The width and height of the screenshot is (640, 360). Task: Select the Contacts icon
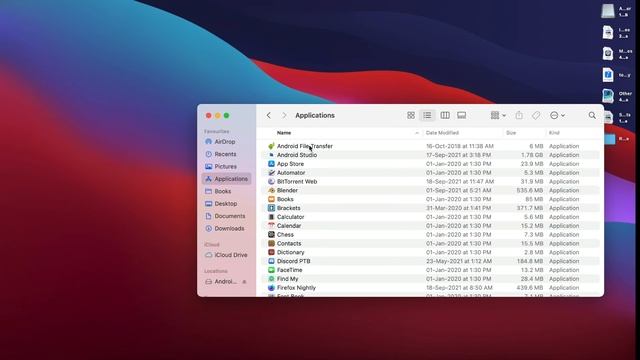pos(271,243)
